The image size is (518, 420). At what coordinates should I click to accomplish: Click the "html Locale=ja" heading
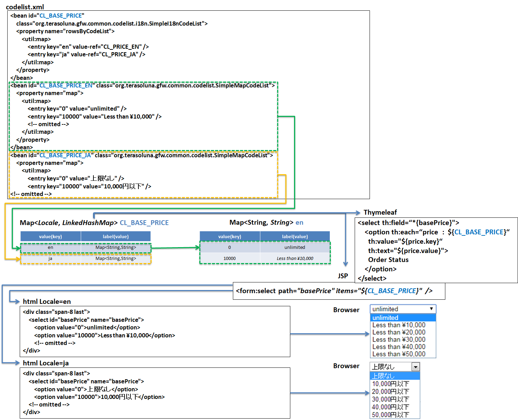pos(46,363)
